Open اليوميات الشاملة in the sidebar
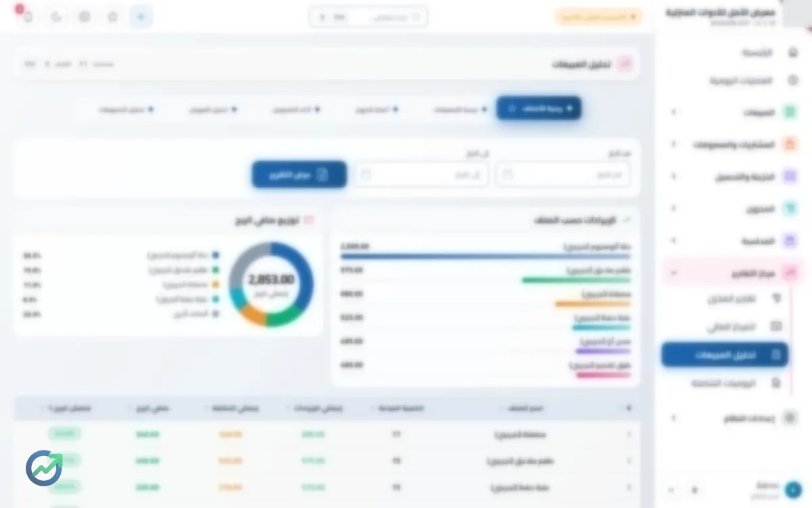 725,383
